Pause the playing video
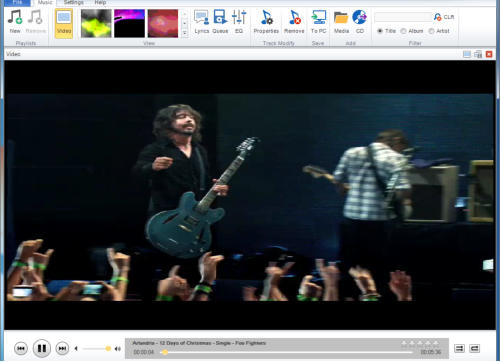Image resolution: width=500 pixels, height=362 pixels. [42, 348]
